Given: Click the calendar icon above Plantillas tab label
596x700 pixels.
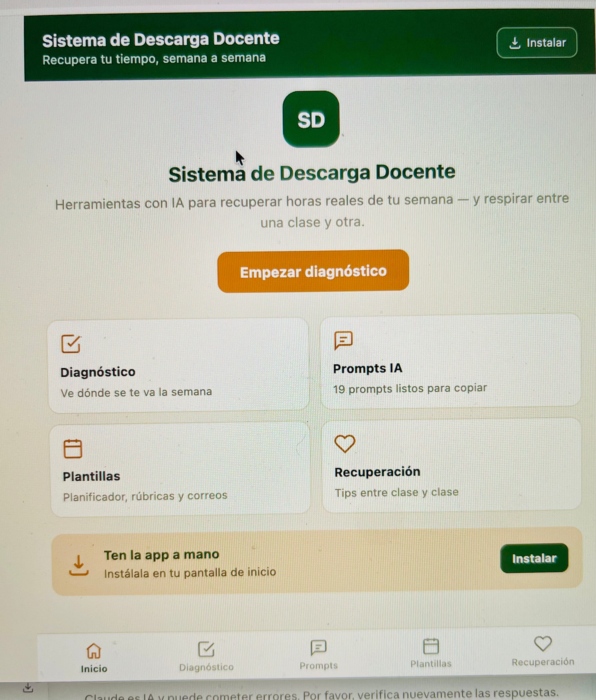Looking at the screenshot, I should (431, 646).
